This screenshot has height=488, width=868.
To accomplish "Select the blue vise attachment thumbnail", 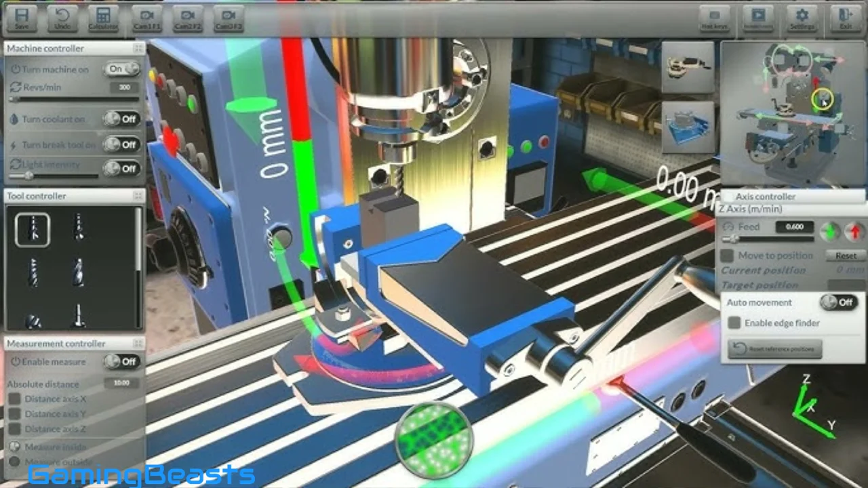I will tap(688, 127).
